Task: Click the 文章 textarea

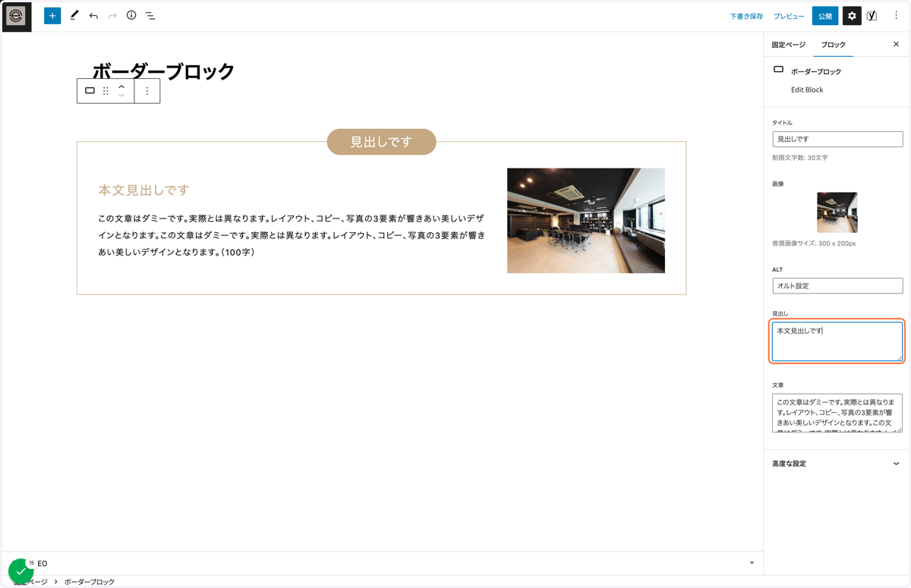Action: tap(837, 413)
